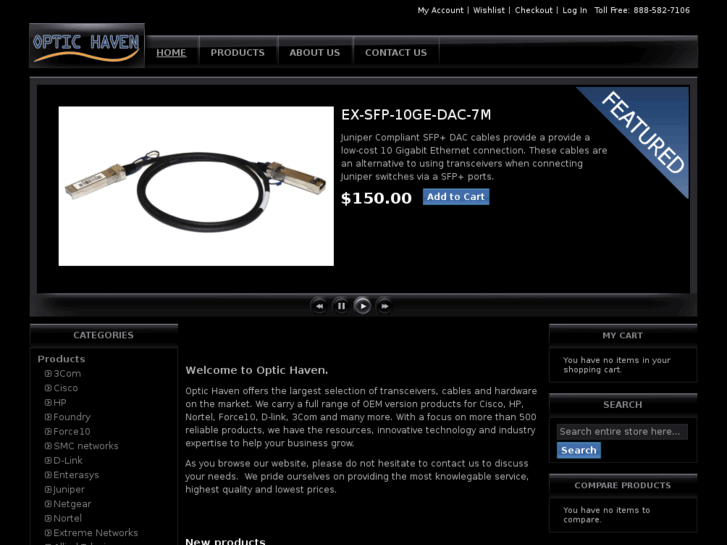This screenshot has height=545, width=727.
Task: Click the Add to Cart button
Action: pyautogui.click(x=456, y=197)
